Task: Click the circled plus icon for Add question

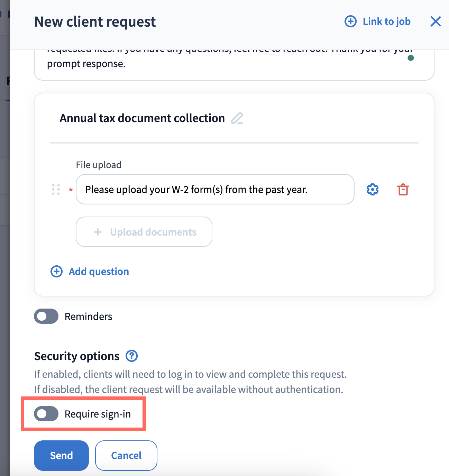Action: (57, 272)
